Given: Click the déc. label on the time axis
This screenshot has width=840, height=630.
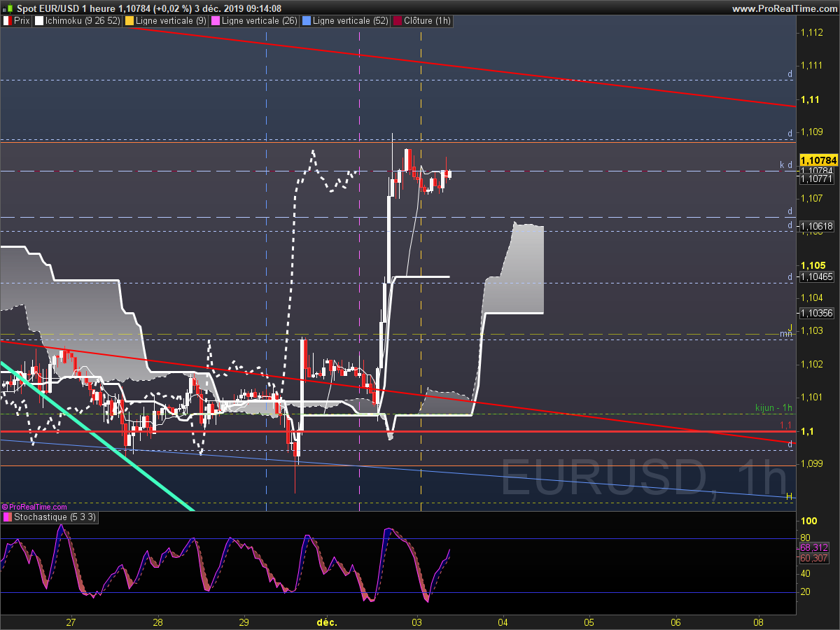Looking at the screenshot, I should (x=327, y=622).
